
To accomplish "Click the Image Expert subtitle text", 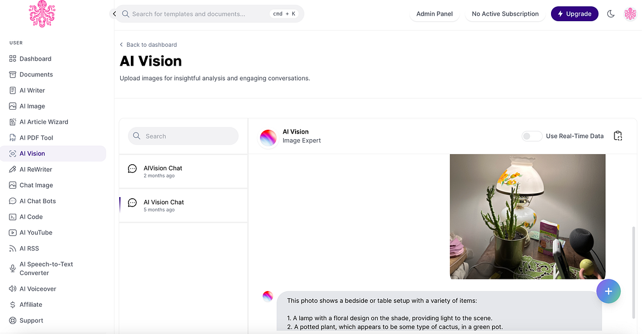I will [x=302, y=140].
